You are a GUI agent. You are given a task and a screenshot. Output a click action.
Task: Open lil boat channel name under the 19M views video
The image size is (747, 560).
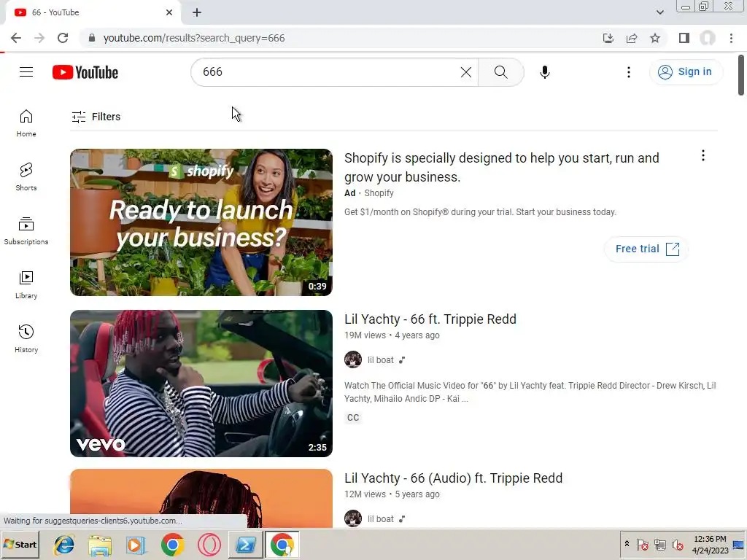coord(381,360)
